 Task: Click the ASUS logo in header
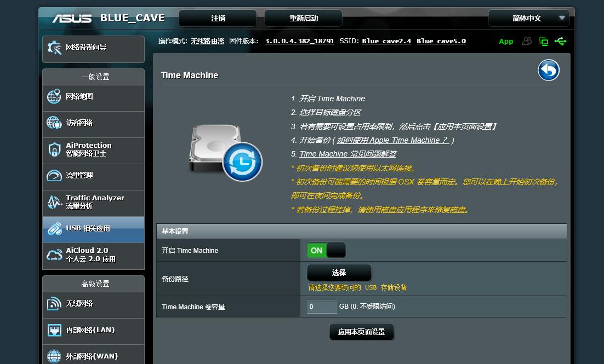point(72,19)
